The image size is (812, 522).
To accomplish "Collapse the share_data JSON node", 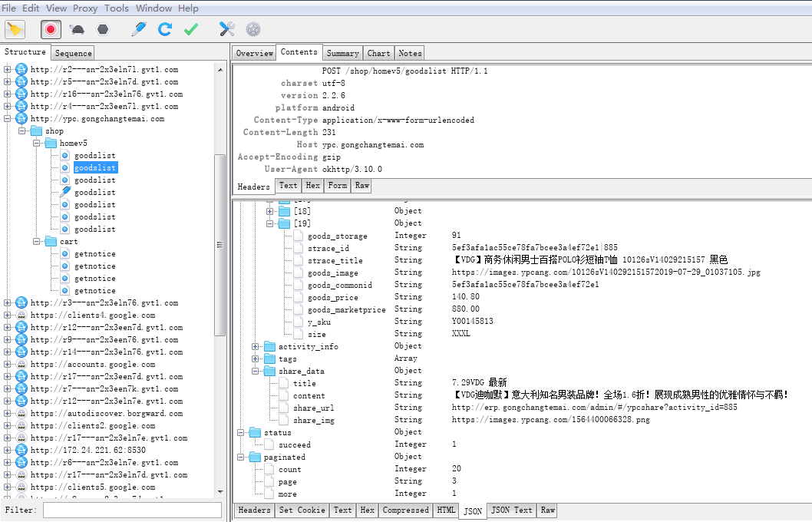I will [256, 372].
